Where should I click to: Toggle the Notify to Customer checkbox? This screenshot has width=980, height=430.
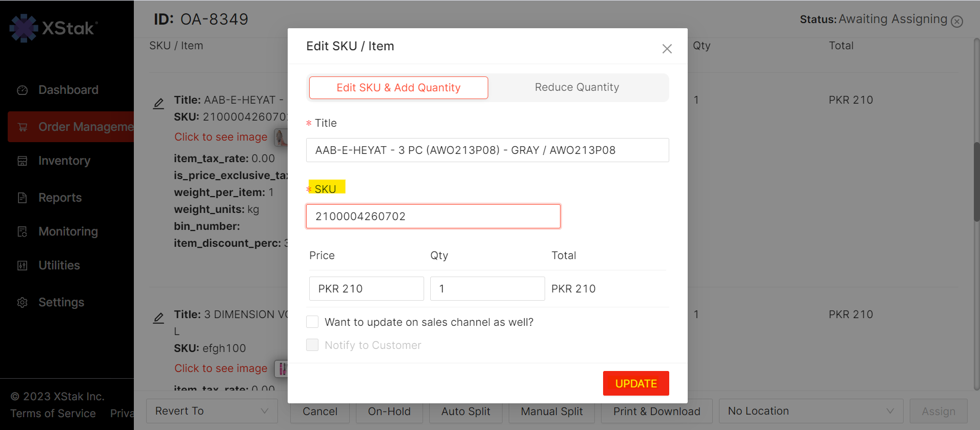coord(312,345)
